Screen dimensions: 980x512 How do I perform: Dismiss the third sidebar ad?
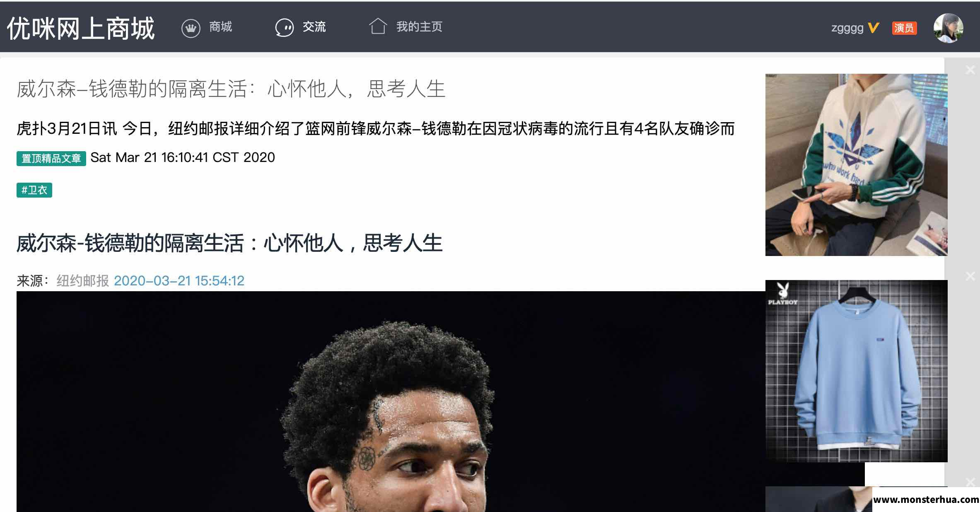click(970, 482)
